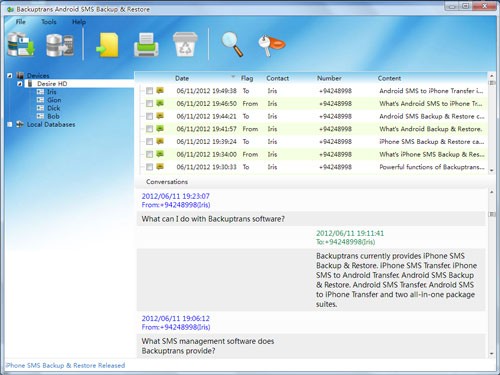Sort by the Content column header
The image size is (500, 375).
pos(389,78)
